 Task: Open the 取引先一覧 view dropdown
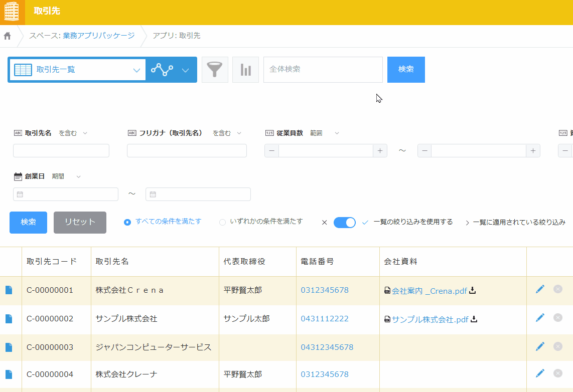pos(136,70)
